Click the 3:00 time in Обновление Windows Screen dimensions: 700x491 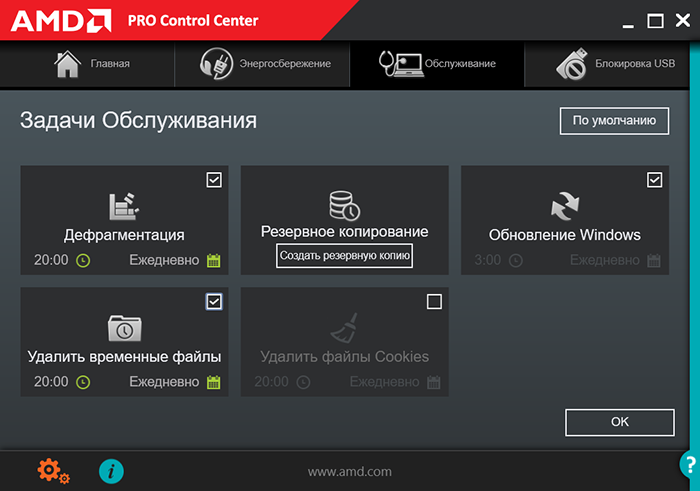487,260
